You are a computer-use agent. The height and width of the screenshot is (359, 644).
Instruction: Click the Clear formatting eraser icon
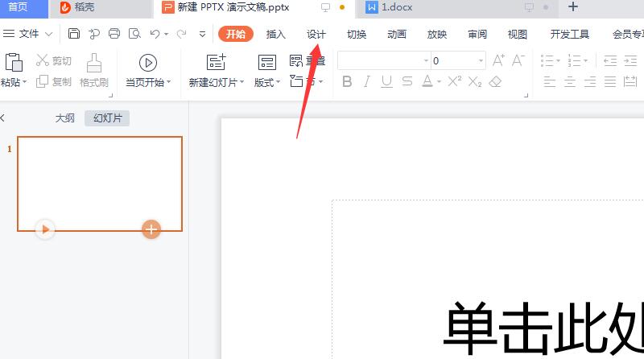[x=495, y=81]
